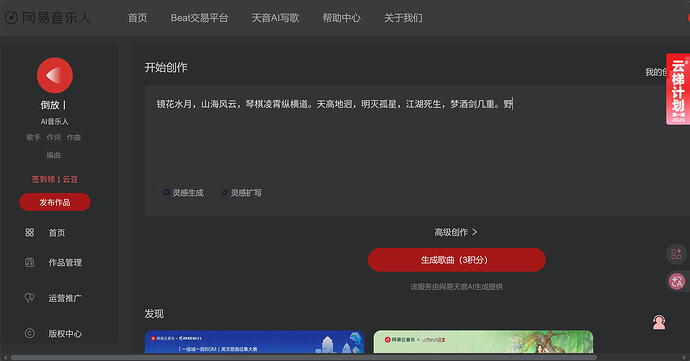Click 签到领1云豆 link

pyautogui.click(x=55, y=179)
